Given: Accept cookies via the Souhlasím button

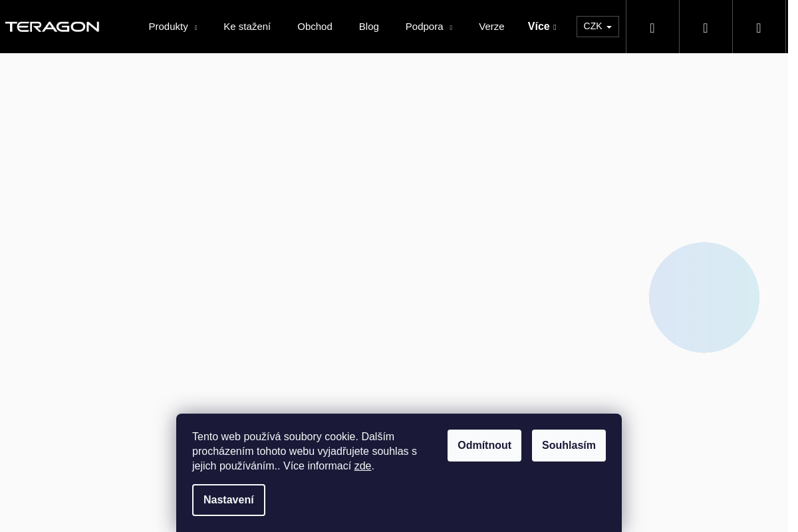Looking at the screenshot, I should (569, 446).
